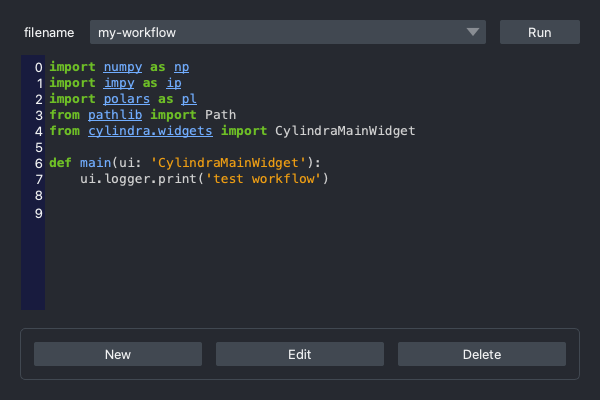
Task: Click line number 0 in the gutter
Action: click(x=39, y=68)
